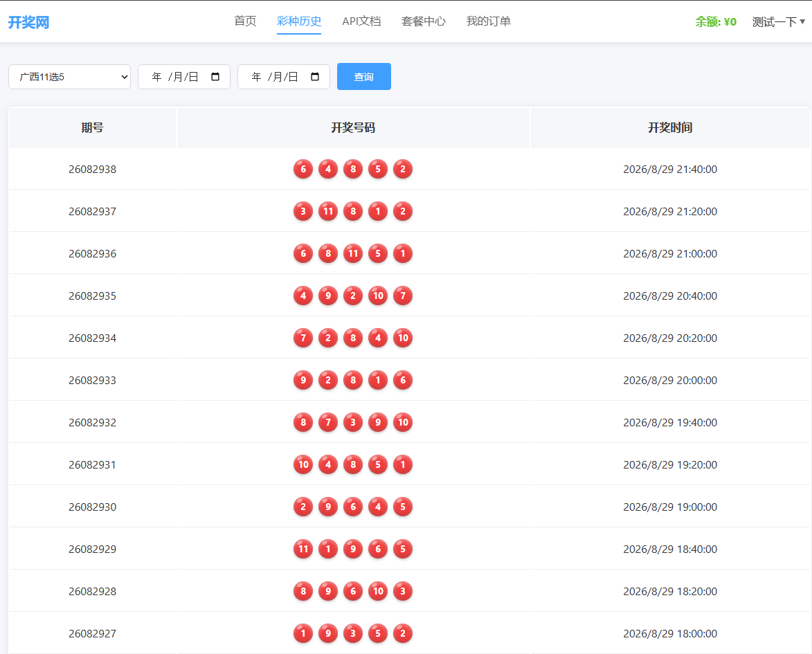Open the 套餐中心 tab

(423, 21)
